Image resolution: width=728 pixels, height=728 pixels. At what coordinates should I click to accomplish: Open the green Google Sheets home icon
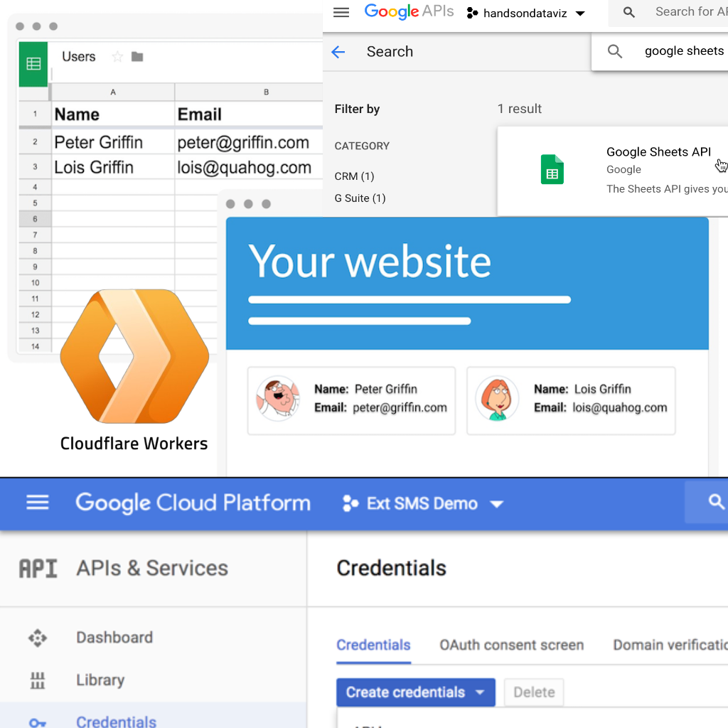click(x=33, y=64)
